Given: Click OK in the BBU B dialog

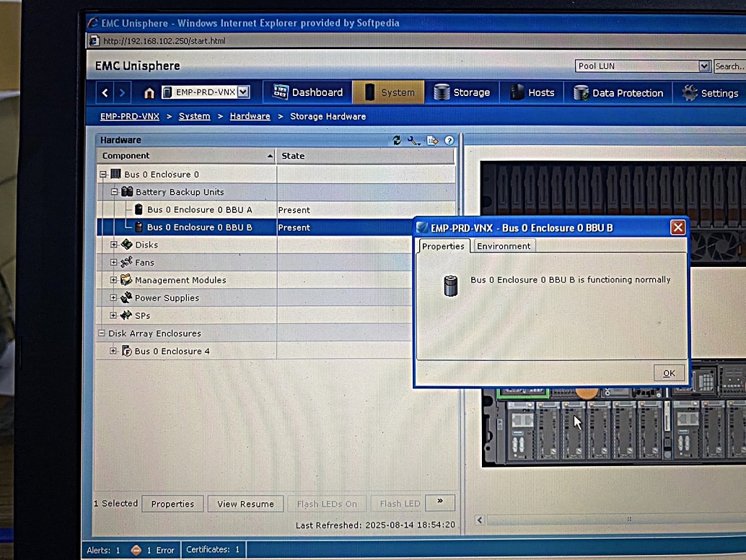Looking at the screenshot, I should pyautogui.click(x=669, y=373).
